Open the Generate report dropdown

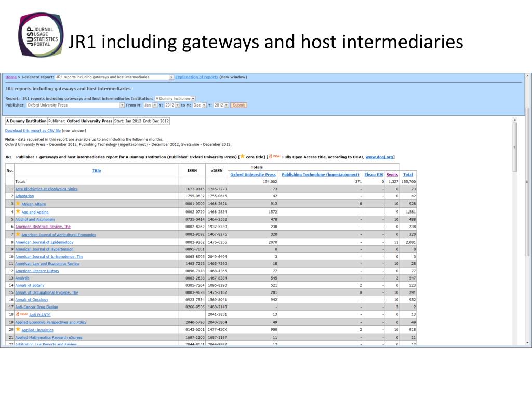[114, 77]
